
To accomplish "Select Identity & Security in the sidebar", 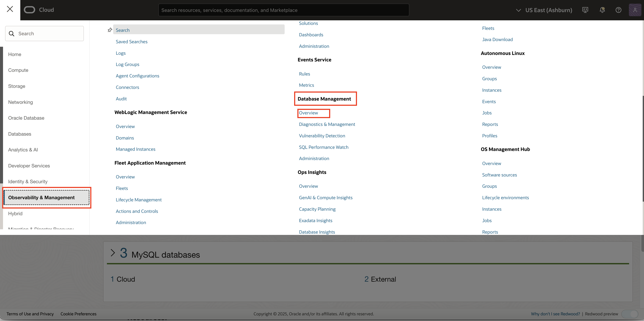I will point(27,181).
